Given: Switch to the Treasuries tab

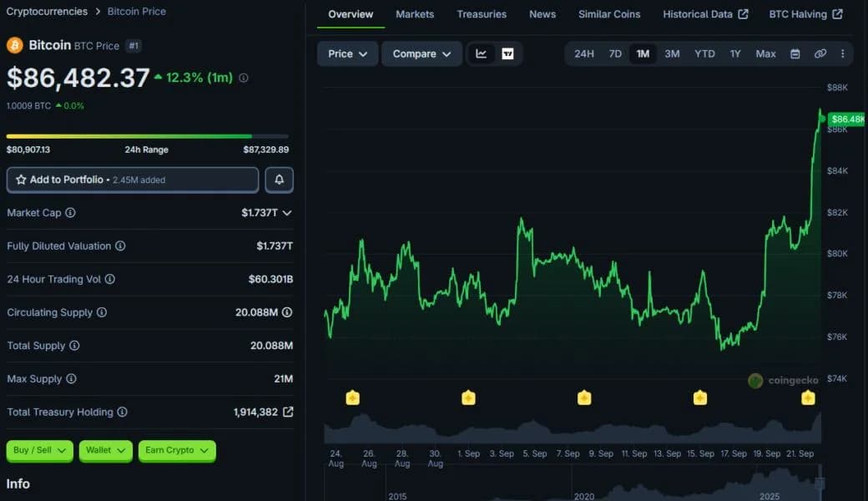Looking at the screenshot, I should click(482, 14).
